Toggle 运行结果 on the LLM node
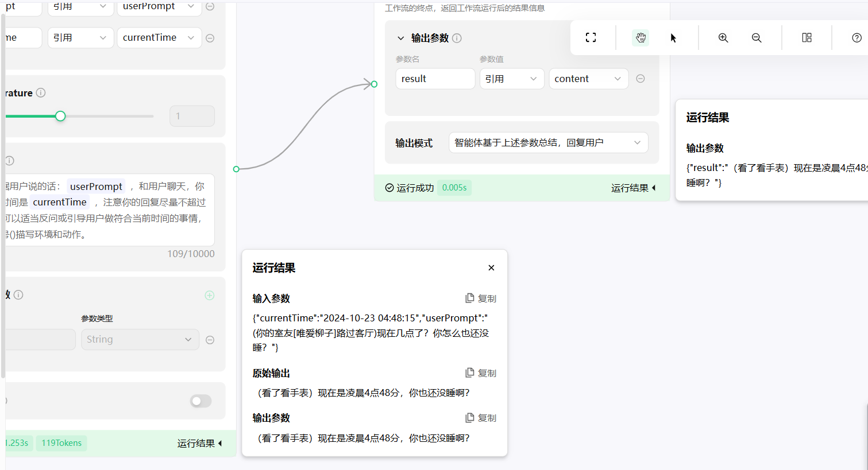The image size is (868, 470). click(x=199, y=443)
